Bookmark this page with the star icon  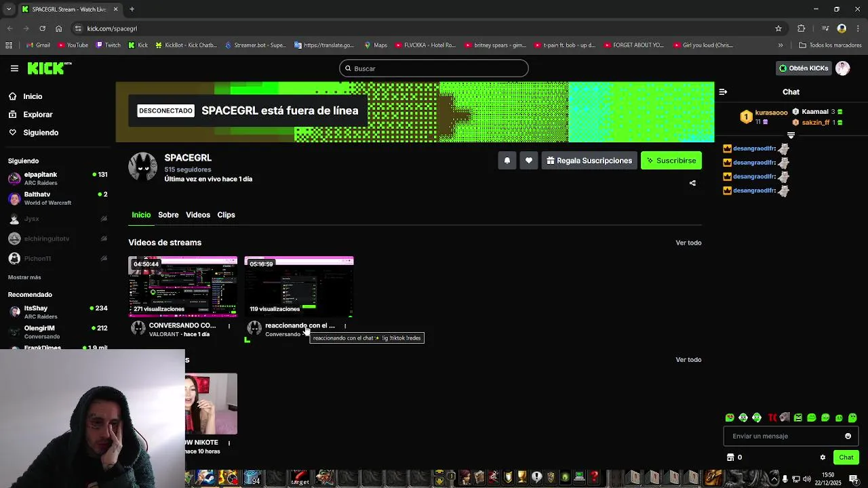(778, 28)
